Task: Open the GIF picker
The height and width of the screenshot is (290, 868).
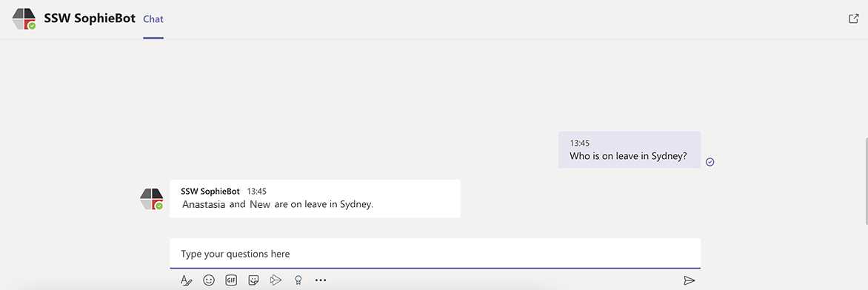Action: click(x=231, y=280)
